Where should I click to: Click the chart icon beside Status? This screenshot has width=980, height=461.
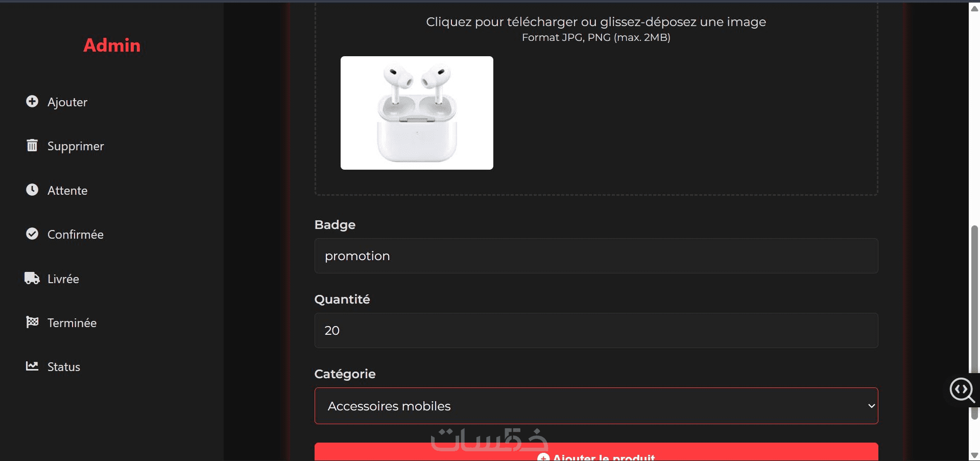click(x=32, y=366)
